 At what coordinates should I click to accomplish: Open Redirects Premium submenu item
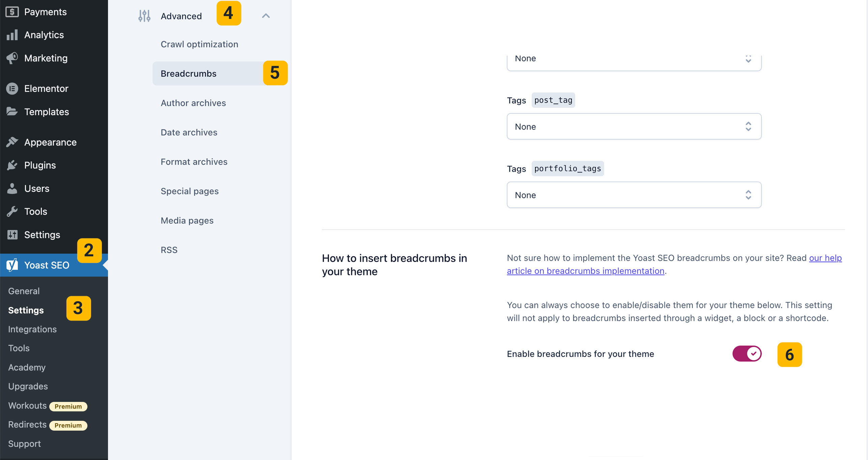[28, 425]
